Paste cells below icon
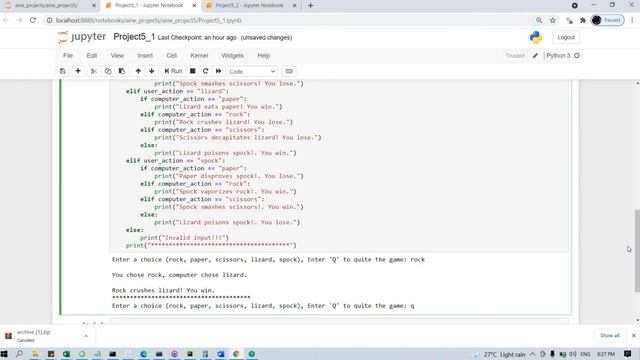640x360 pixels. pos(122,71)
